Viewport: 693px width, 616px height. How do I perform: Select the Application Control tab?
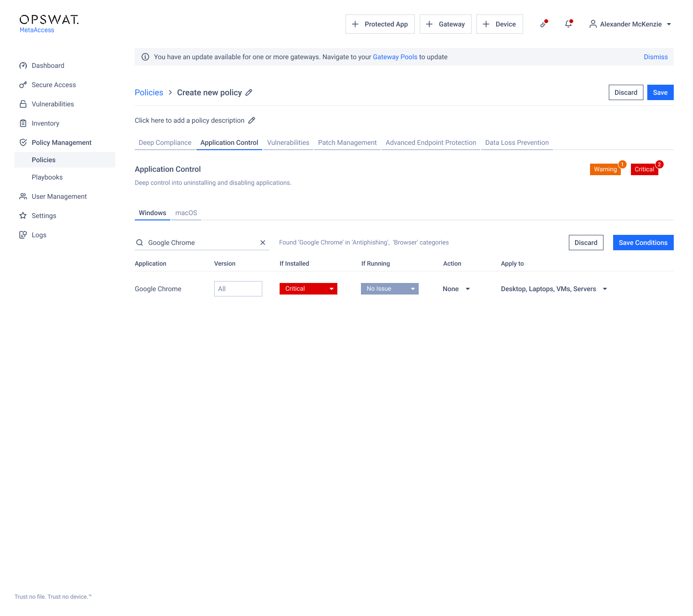click(229, 142)
